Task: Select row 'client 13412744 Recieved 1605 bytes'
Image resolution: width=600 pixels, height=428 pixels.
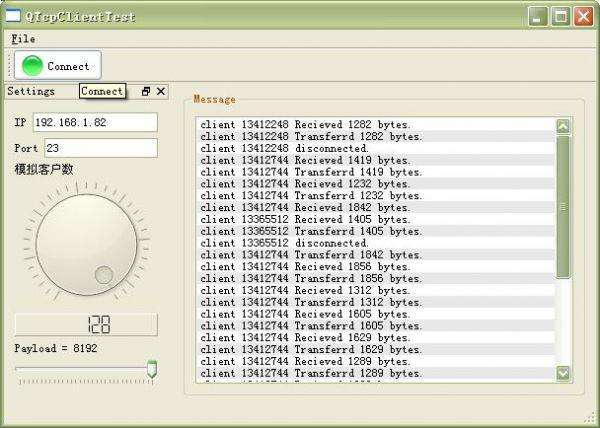Action: pos(375,314)
